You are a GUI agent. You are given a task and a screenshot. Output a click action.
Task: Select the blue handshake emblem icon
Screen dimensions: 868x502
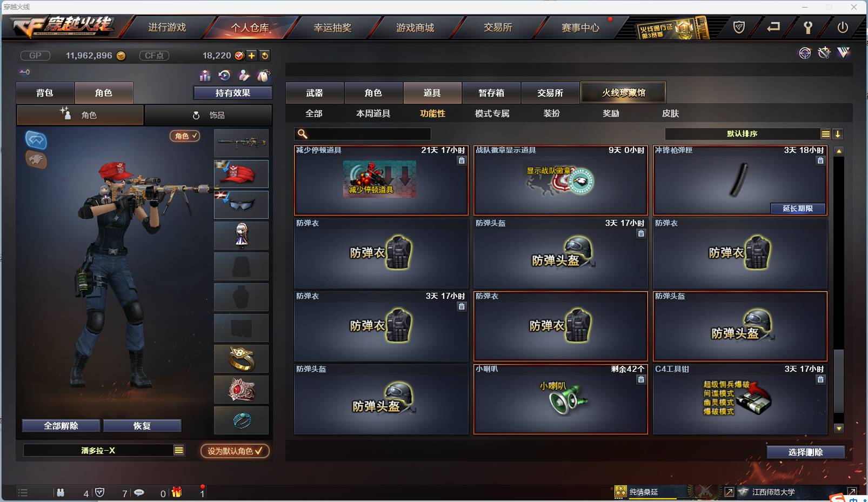coord(36,140)
